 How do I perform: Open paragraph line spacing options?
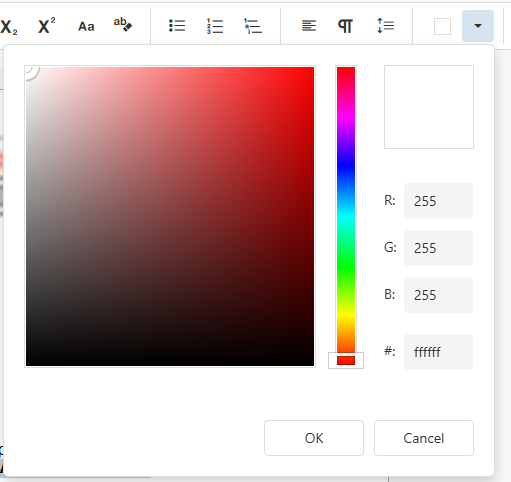click(386, 26)
